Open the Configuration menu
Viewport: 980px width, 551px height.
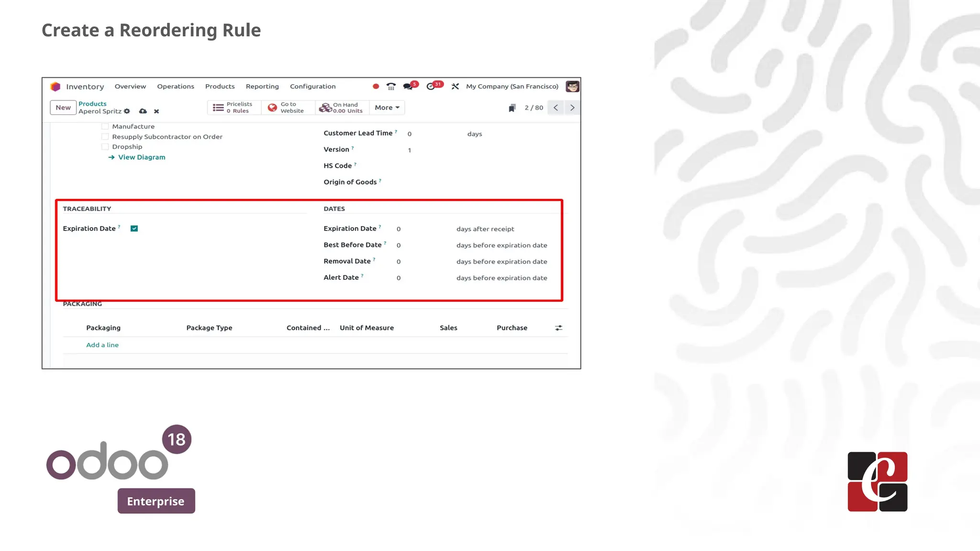click(313, 87)
